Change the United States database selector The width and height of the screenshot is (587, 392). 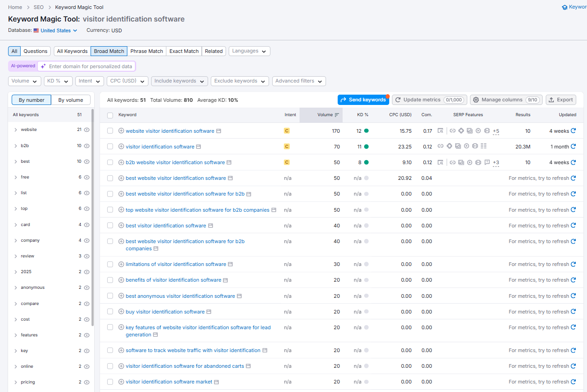[x=56, y=30]
